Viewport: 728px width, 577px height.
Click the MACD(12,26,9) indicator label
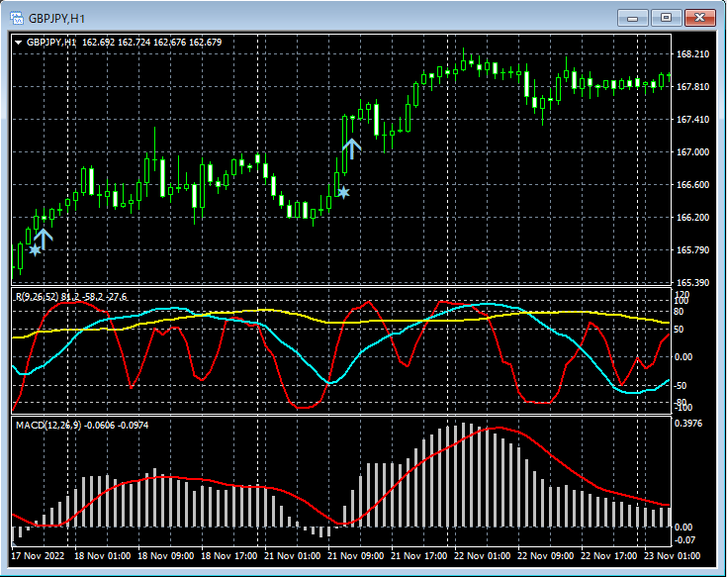(x=47, y=425)
